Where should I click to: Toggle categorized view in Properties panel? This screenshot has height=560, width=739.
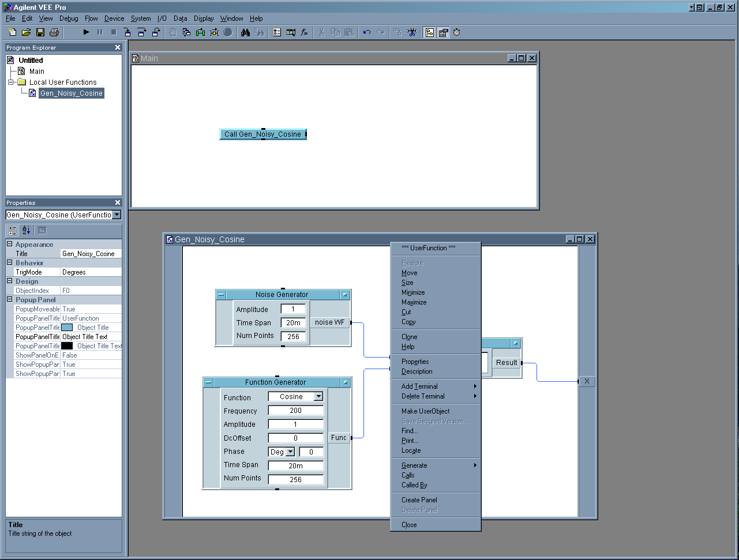click(x=13, y=230)
